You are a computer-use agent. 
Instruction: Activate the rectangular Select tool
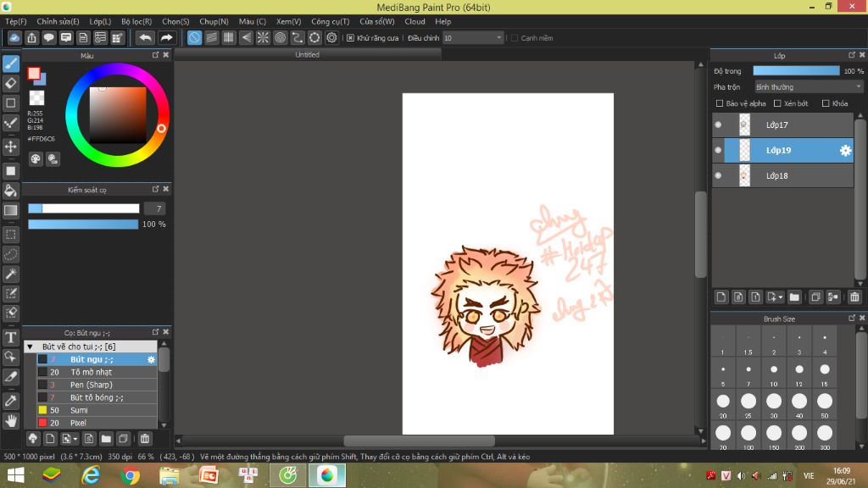point(10,235)
